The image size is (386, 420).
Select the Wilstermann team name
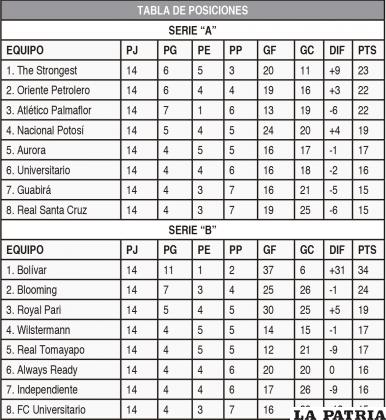coord(44,330)
